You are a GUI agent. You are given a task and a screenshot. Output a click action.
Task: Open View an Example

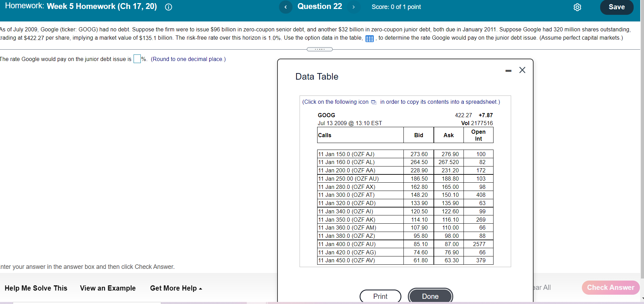coord(108,288)
